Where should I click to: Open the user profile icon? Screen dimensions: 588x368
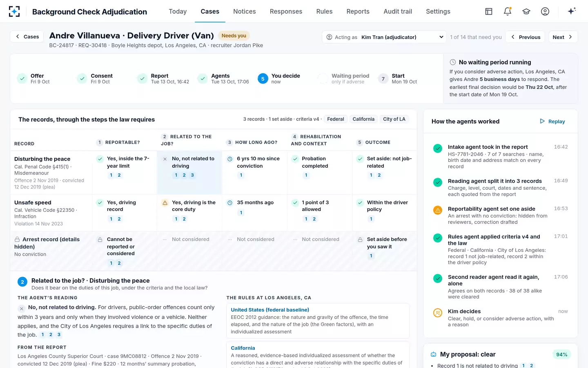[x=545, y=11]
